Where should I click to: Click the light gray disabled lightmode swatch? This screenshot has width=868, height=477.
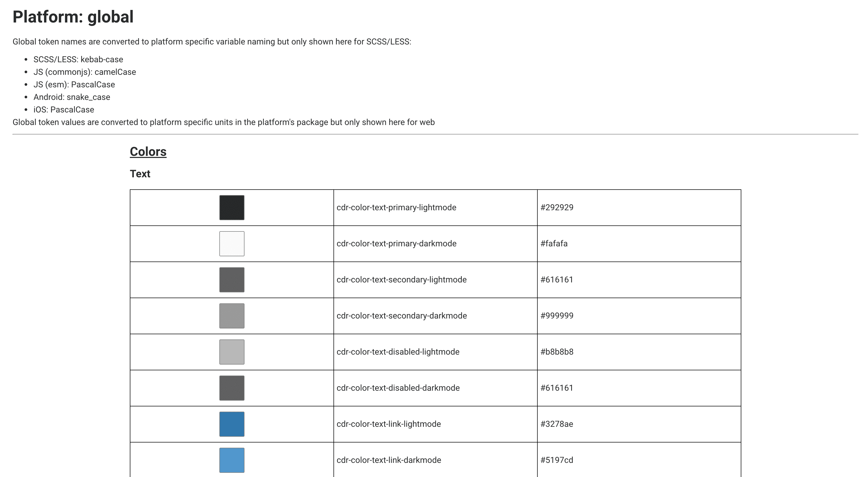click(232, 352)
